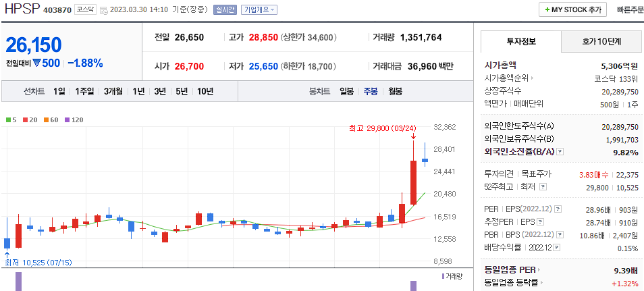The image size is (644, 291).
Task: Click 동일업종 PER value 9.39배
Action: coord(626,270)
